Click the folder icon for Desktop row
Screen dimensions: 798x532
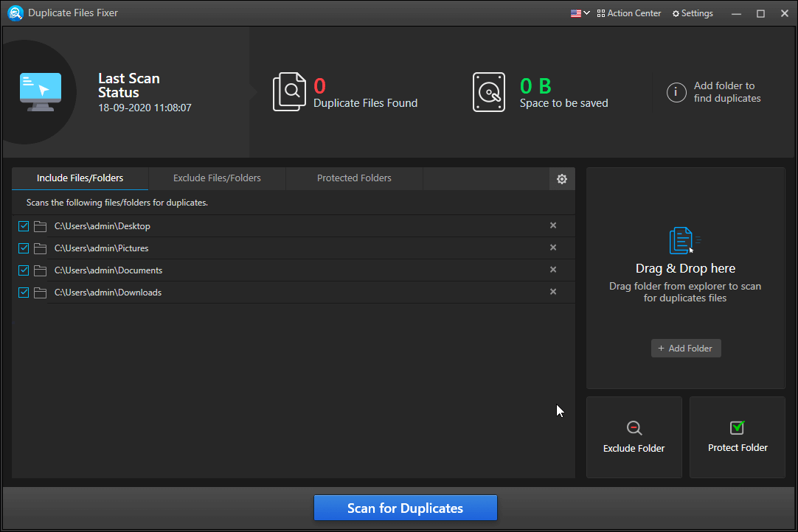(41, 226)
